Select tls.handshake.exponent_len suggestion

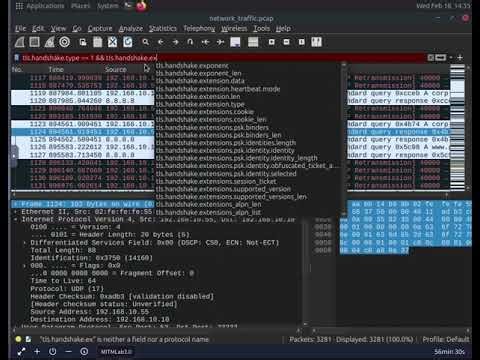click(199, 73)
